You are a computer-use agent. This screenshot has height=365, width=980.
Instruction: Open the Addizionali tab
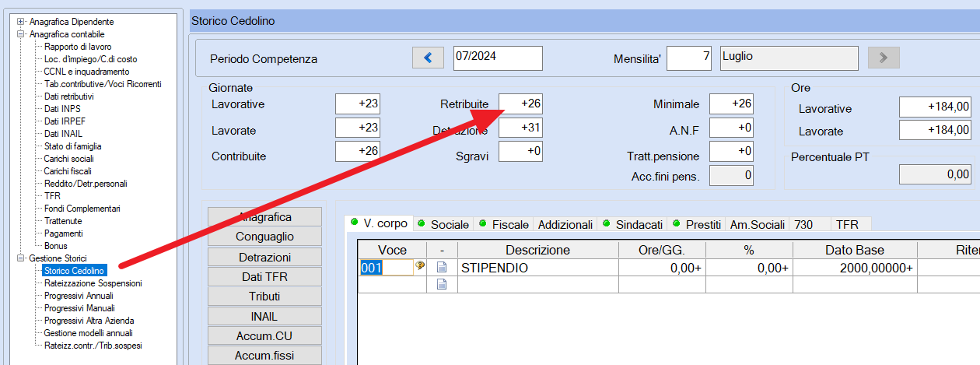pos(565,224)
